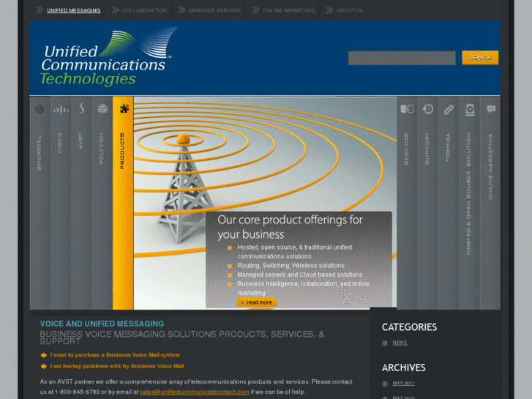The width and height of the screenshot is (532, 399).
Task: Click 'Managed servers and Cloud based solutions' text
Action: (300, 275)
